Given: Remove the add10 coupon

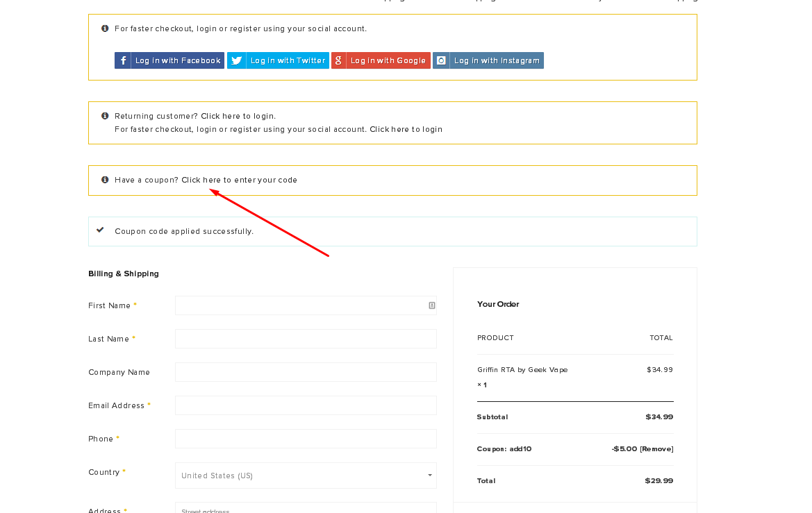Looking at the screenshot, I should [656, 449].
